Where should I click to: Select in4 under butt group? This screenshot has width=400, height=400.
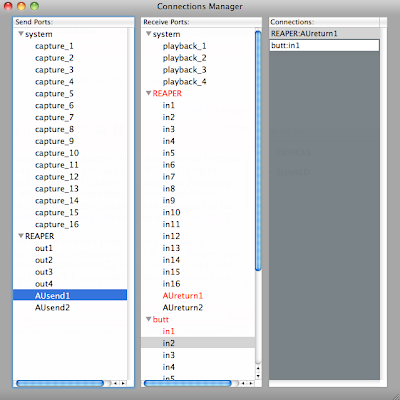pos(168,367)
